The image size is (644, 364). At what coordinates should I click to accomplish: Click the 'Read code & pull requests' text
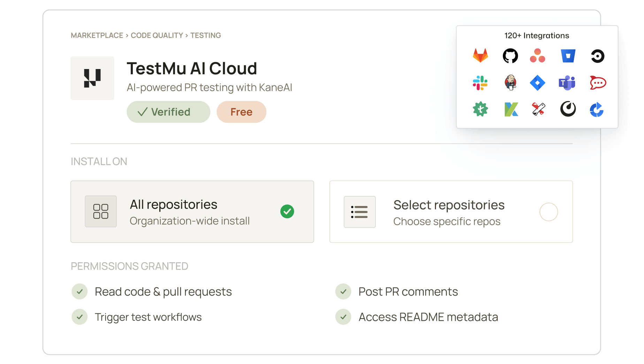pos(163,292)
